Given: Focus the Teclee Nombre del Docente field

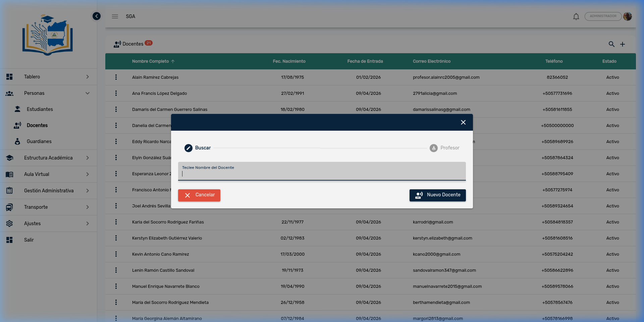Looking at the screenshot, I should [x=322, y=174].
